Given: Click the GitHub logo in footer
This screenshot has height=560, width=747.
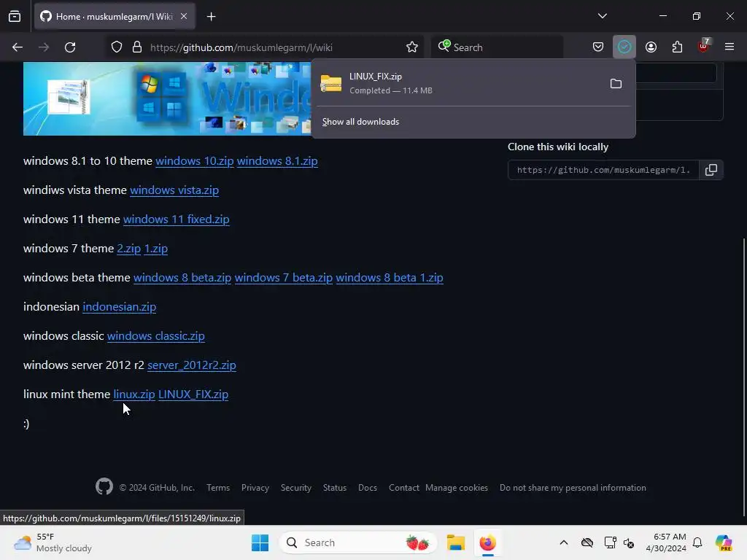Looking at the screenshot, I should 104,486.
